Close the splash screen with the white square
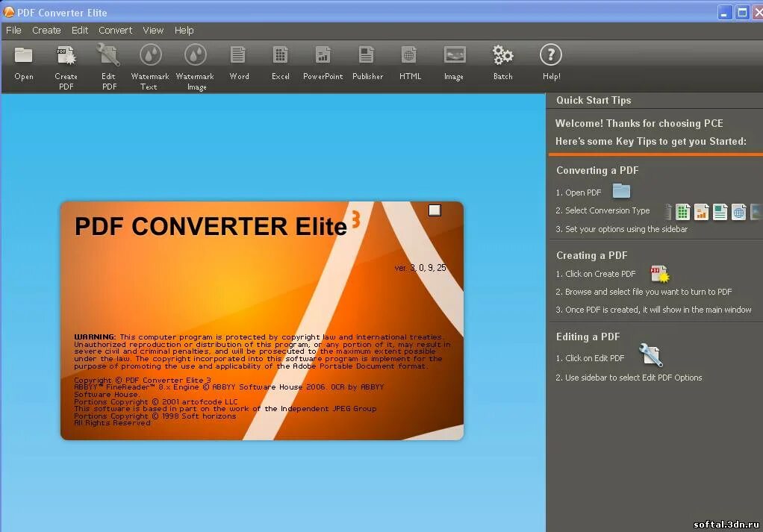Screen dimensions: 763x532 [435, 210]
